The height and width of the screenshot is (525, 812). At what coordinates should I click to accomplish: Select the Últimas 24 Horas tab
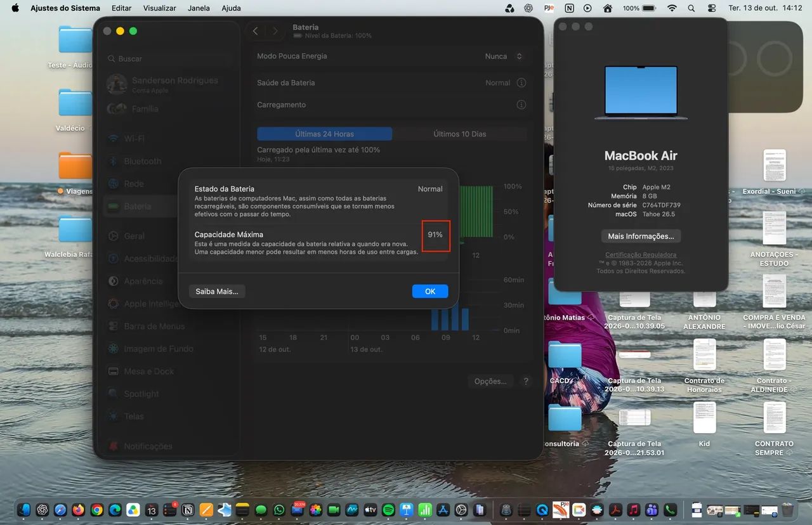325,134
